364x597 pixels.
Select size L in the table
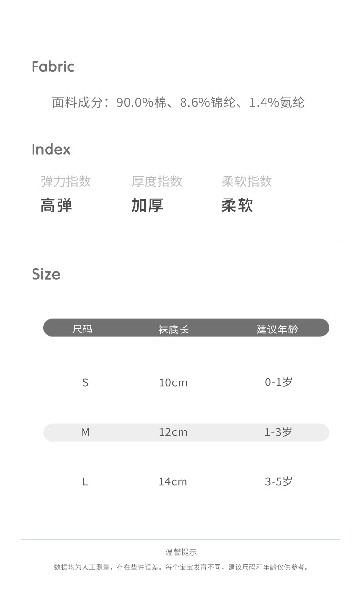85,482
